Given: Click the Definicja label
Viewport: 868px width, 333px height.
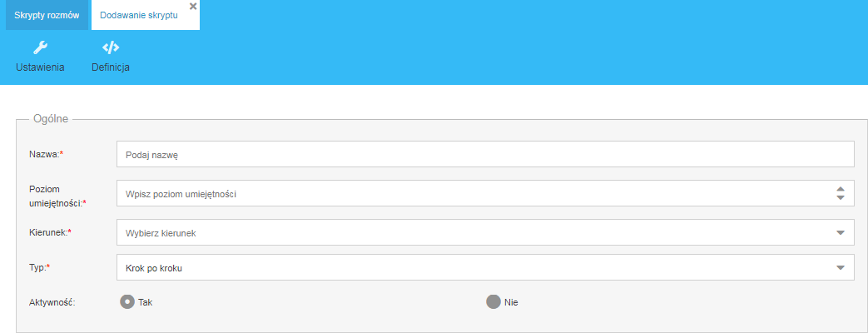Looking at the screenshot, I should [111, 67].
